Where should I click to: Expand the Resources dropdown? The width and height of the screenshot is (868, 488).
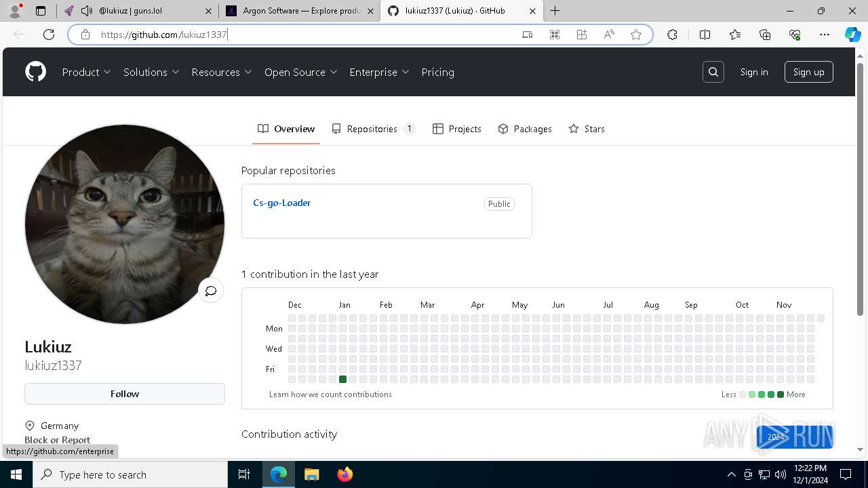tap(222, 72)
